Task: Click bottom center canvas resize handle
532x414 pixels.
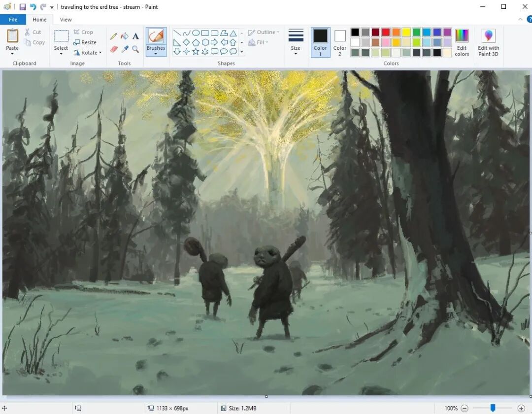Action: (266, 396)
